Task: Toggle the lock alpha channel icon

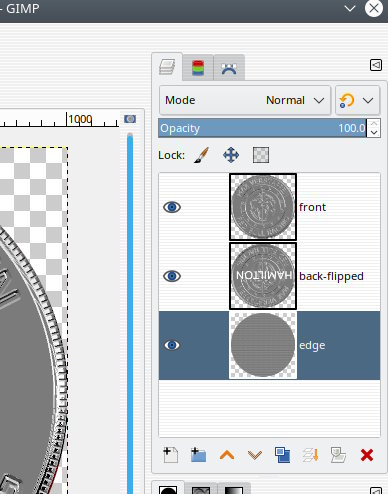Action: pyautogui.click(x=261, y=155)
